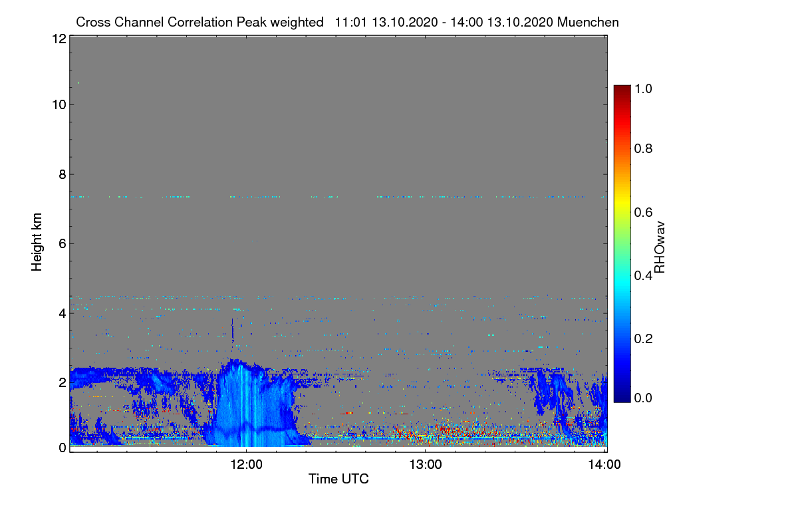Click the height tick label 10
The width and height of the screenshot is (798, 532).
[x=59, y=104]
